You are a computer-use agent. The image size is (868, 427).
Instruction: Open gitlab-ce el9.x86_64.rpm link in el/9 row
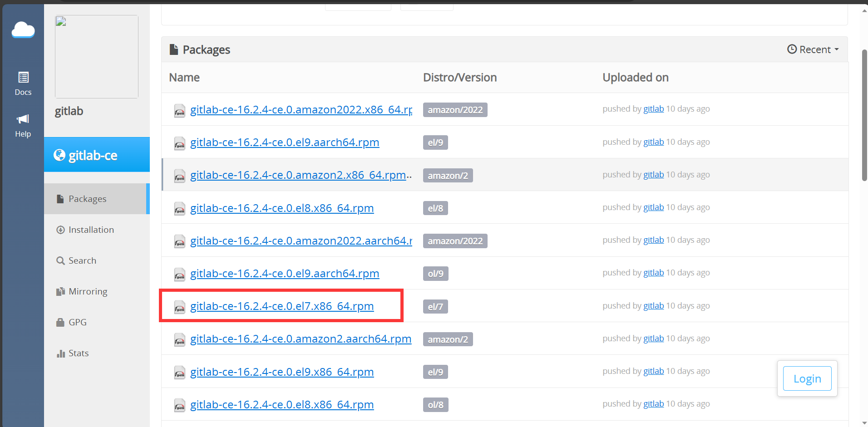click(x=282, y=372)
